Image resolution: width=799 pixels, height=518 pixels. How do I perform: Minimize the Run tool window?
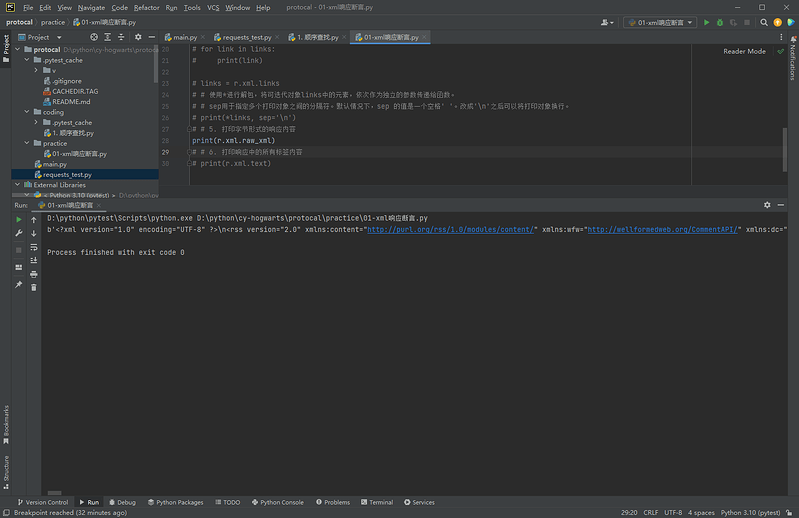(781, 205)
